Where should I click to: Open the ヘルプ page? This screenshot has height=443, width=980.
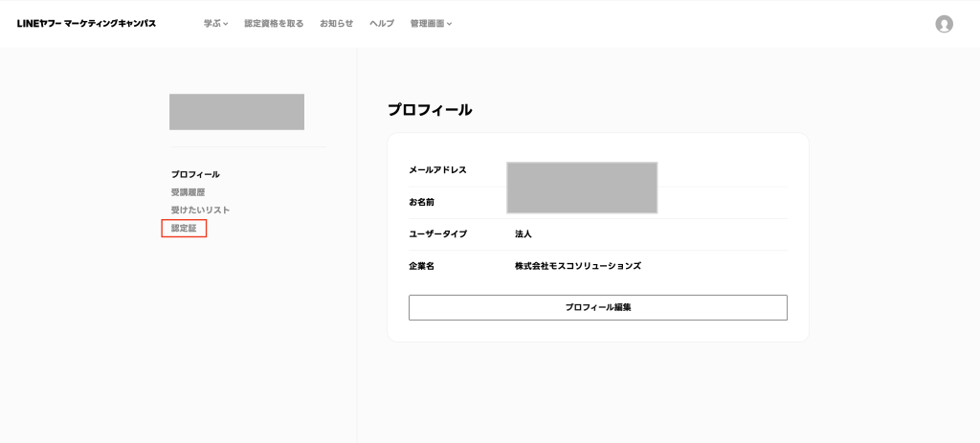[x=382, y=23]
